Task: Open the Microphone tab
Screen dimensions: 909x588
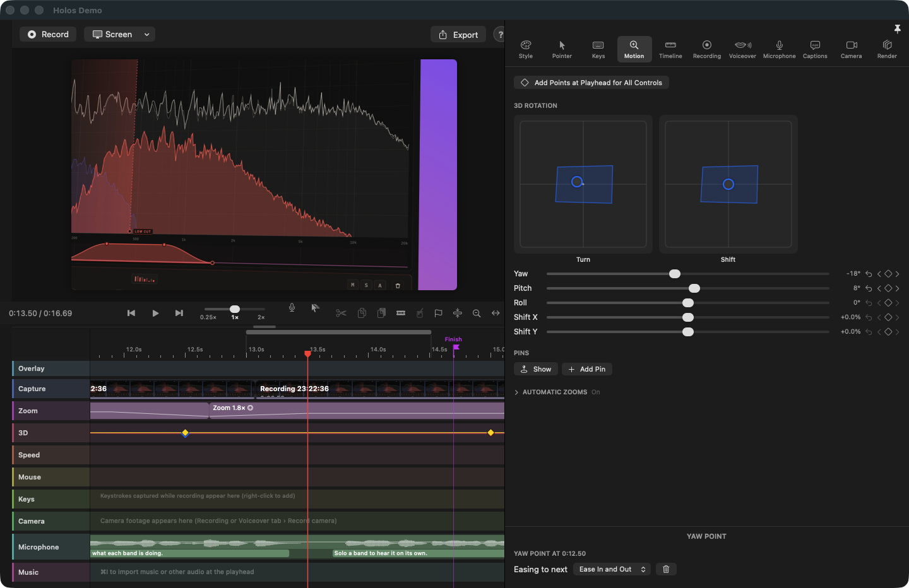Action: pyautogui.click(x=780, y=49)
